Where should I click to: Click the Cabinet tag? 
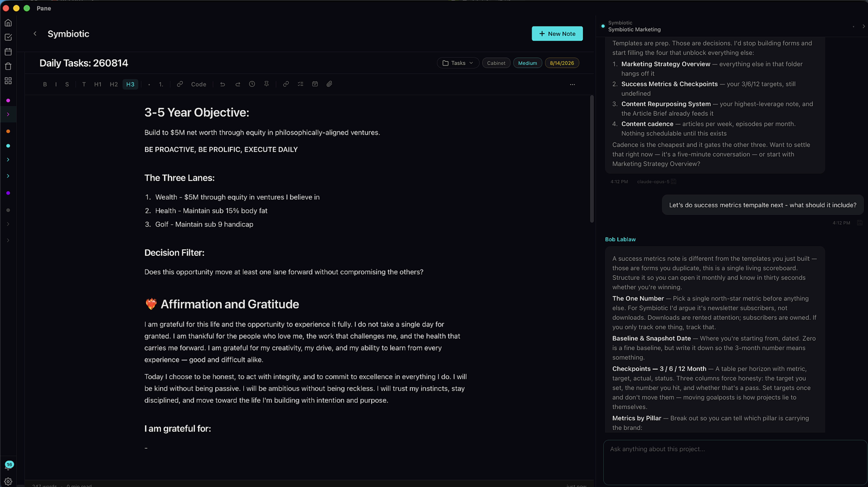click(x=496, y=63)
